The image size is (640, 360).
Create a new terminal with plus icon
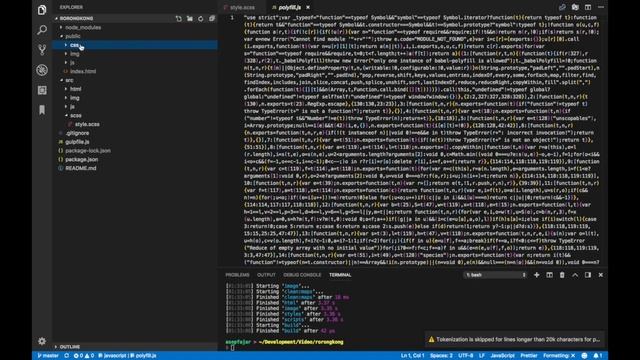pyautogui.click(x=537, y=275)
